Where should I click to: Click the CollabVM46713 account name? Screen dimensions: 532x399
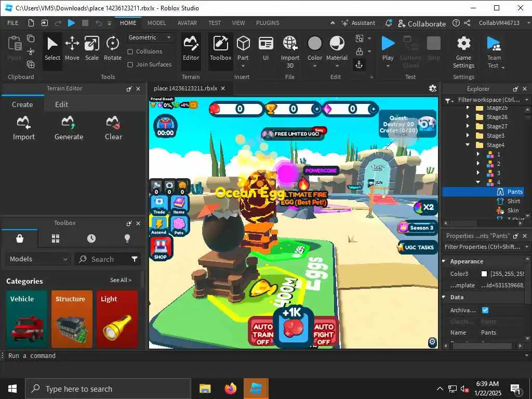499,23
